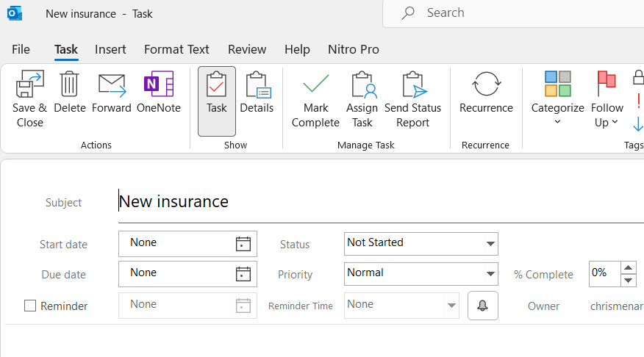Screen dimensions: 644x357
Task: Switch to the Review tab
Action: coord(247,50)
